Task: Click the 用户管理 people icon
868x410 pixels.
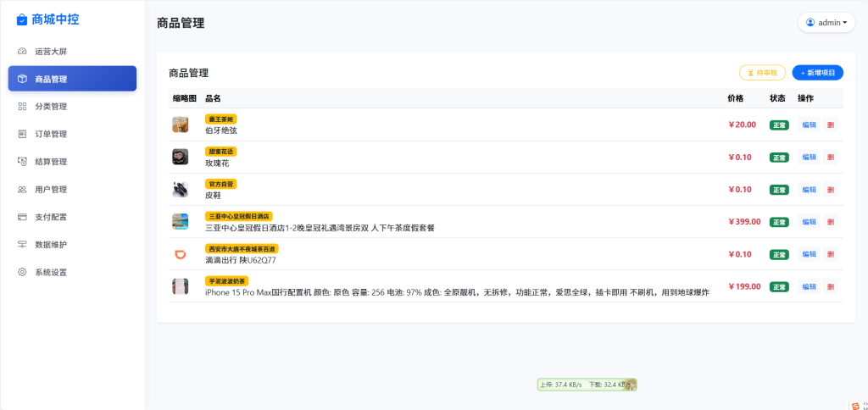Action: click(x=22, y=189)
